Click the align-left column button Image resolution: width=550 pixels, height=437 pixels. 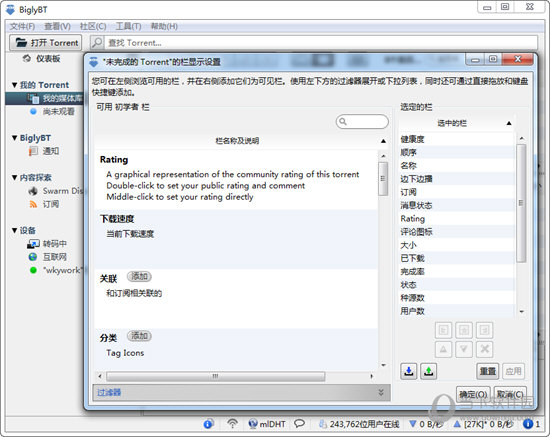(443, 330)
